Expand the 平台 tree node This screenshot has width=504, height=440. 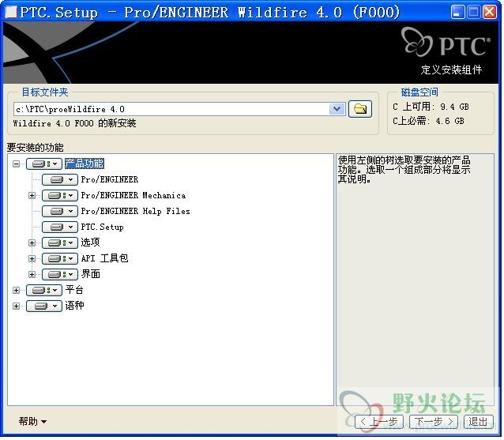point(16,290)
